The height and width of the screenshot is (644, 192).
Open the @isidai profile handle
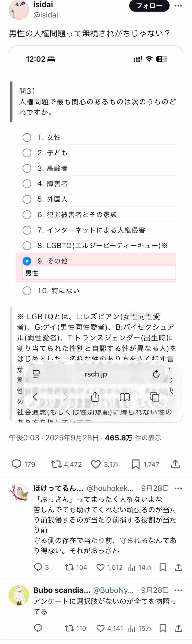click(46, 15)
